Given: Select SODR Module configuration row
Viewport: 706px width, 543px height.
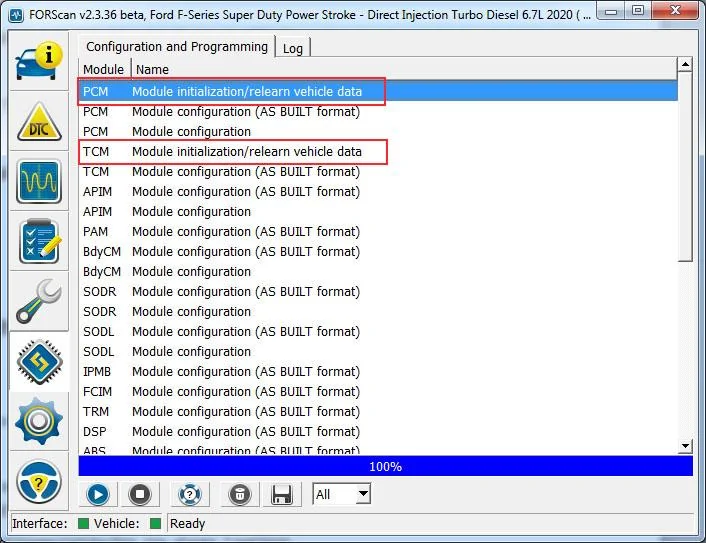Looking at the screenshot, I should [x=378, y=312].
